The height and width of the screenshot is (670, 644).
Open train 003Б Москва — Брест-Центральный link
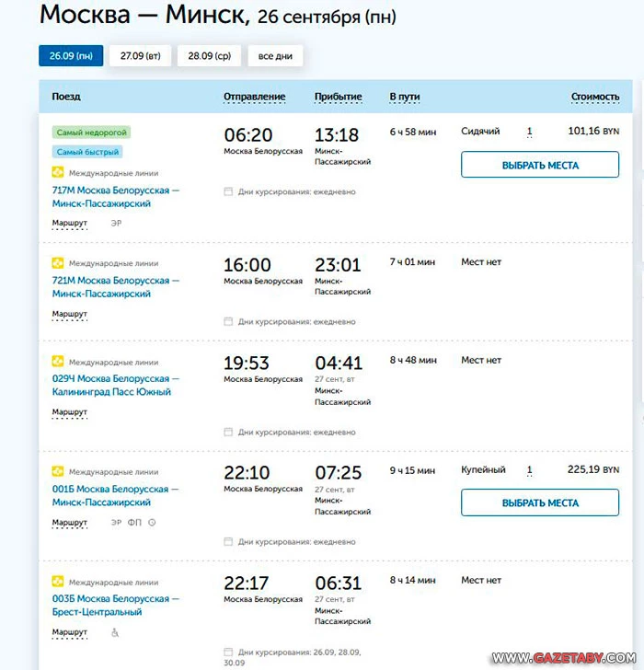116,605
